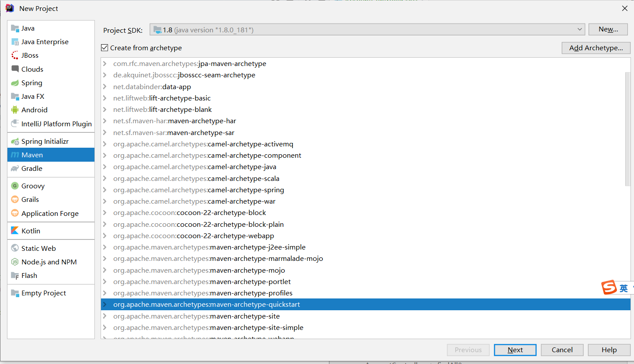The height and width of the screenshot is (364, 634).
Task: Select Java project type
Action: click(x=51, y=28)
